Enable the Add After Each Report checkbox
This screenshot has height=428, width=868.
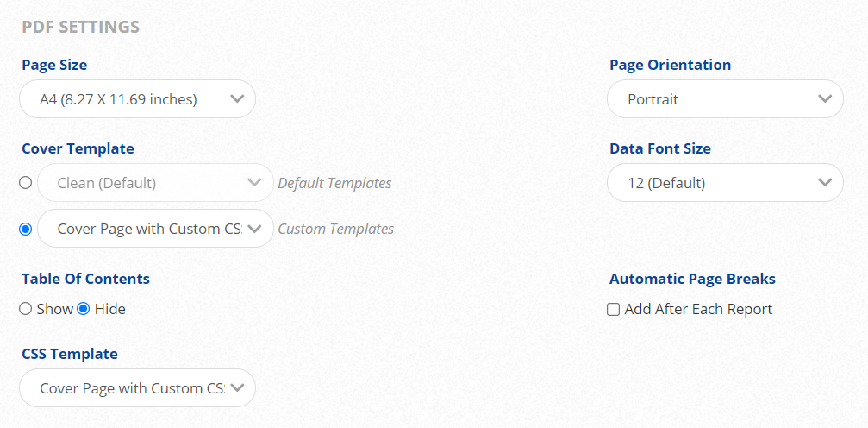tap(614, 309)
